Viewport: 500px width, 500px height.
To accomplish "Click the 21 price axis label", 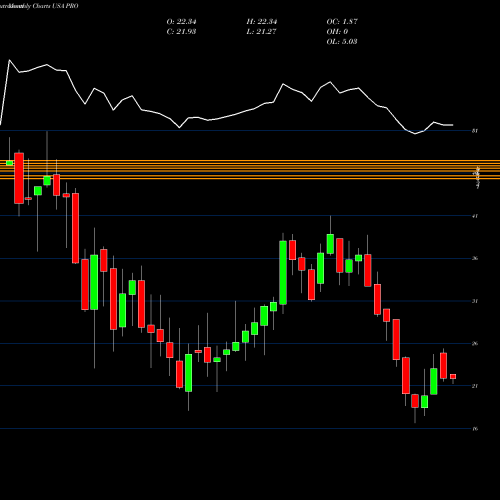I will [x=475, y=386].
